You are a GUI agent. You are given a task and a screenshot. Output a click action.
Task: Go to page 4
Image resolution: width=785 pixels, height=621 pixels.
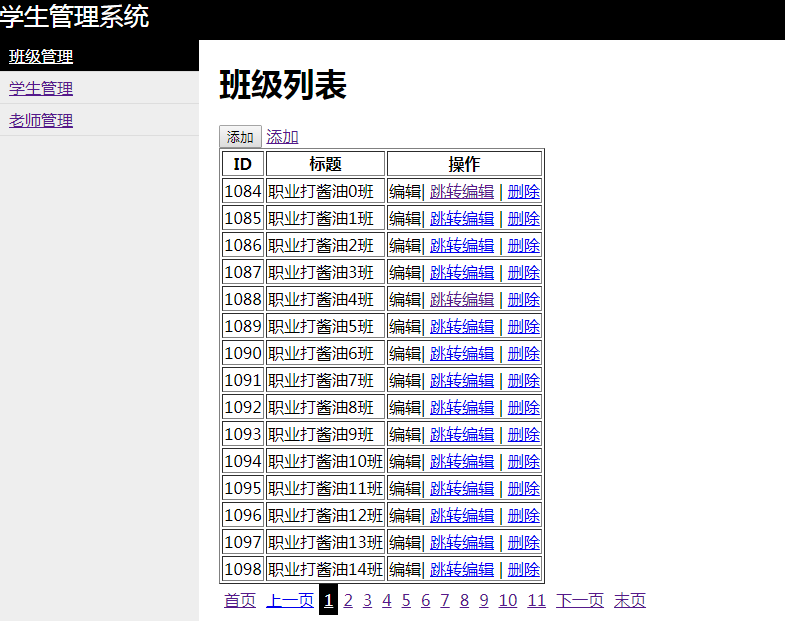(x=386, y=600)
